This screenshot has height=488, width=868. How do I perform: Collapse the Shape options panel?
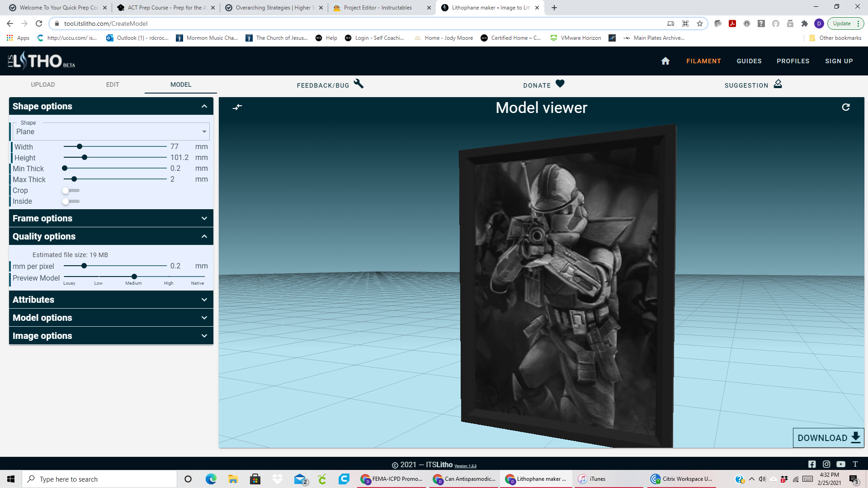click(x=203, y=106)
